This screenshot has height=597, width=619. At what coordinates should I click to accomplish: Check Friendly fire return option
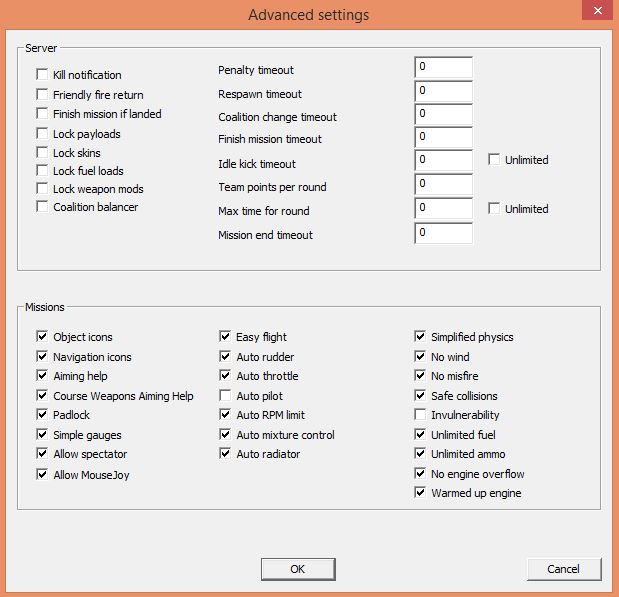pos(42,94)
